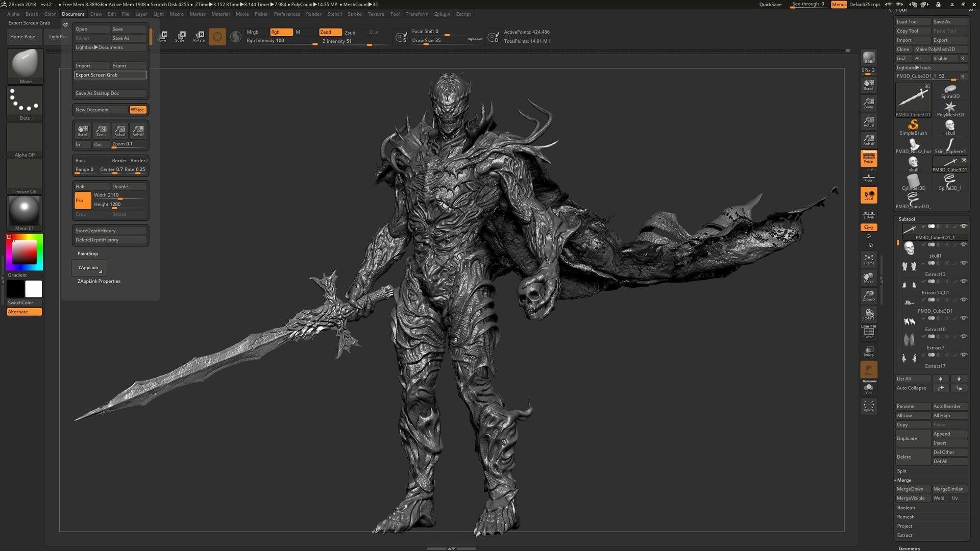The image size is (980, 551).
Task: Expand the Geometry section
Action: (909, 548)
